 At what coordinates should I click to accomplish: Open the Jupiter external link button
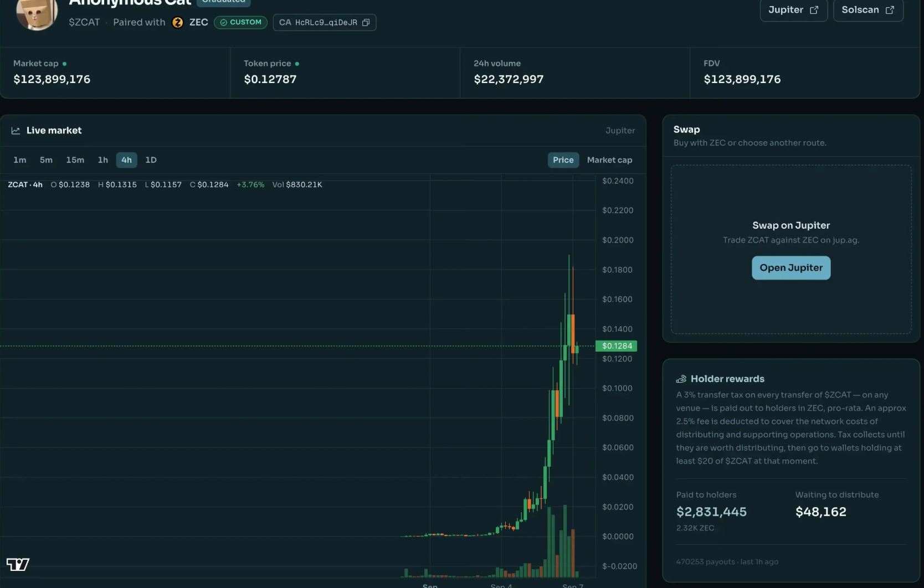[x=793, y=10]
